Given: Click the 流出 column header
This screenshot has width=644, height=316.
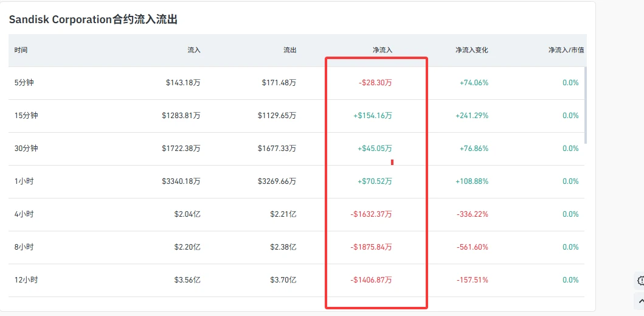Looking at the screenshot, I should pos(289,50).
